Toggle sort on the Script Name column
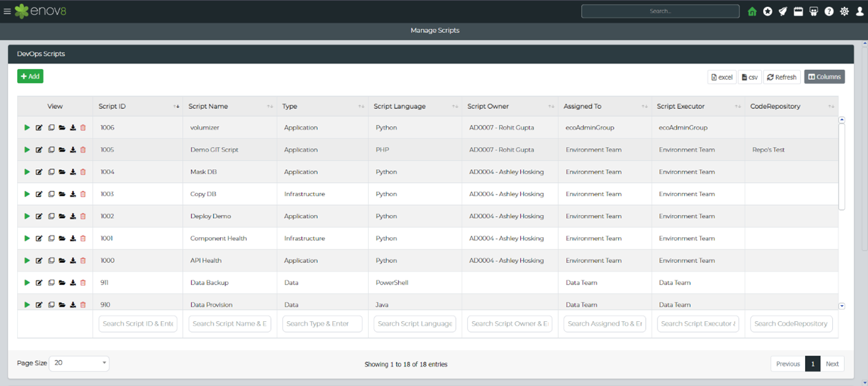Viewport: 868px width, 386px height. pos(270,106)
